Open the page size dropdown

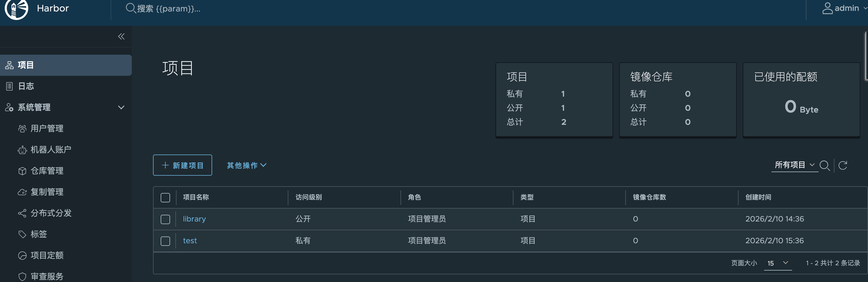coord(778,263)
